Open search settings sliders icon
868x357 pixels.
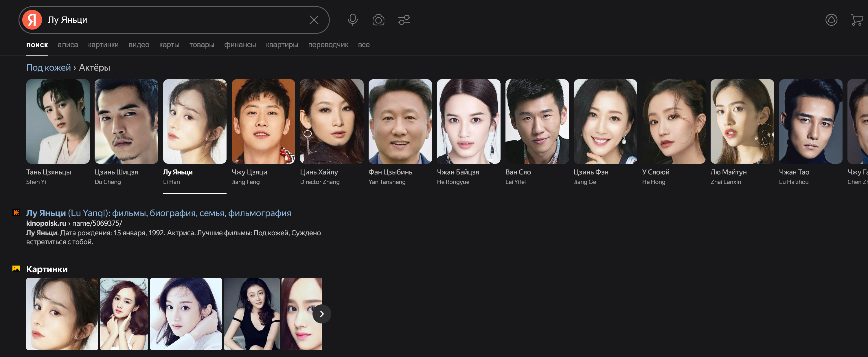coord(404,20)
